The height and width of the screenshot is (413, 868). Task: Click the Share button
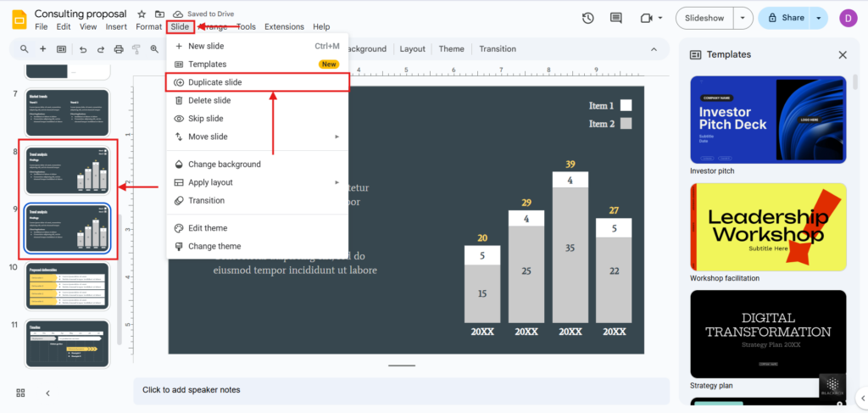pyautogui.click(x=786, y=18)
